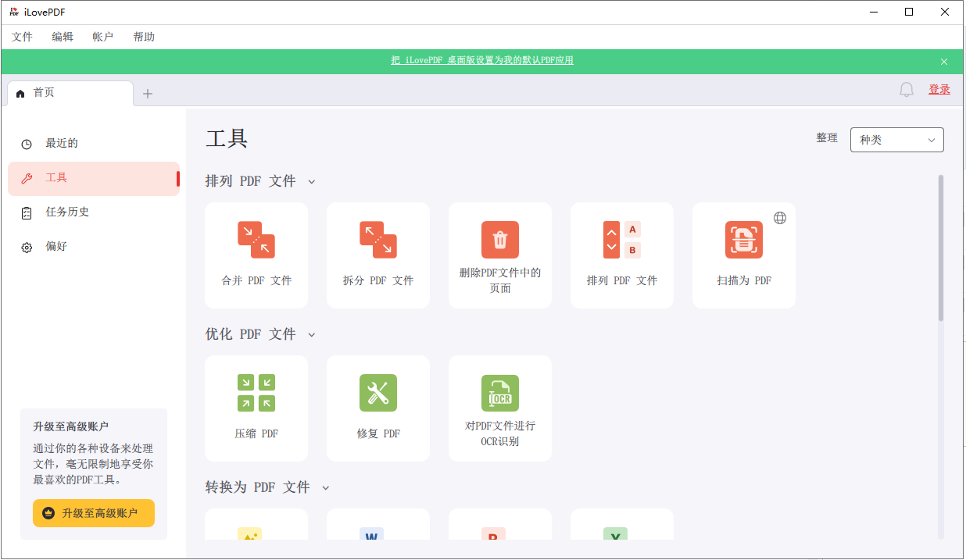Image resolution: width=966 pixels, height=560 pixels.
Task: Click the set-default-PDF-app link in the green banner
Action: 482,61
